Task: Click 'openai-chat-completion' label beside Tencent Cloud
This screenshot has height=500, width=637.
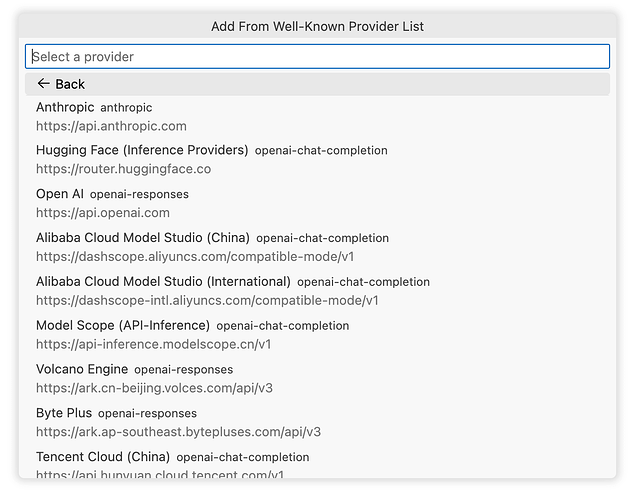Action: [x=243, y=458]
